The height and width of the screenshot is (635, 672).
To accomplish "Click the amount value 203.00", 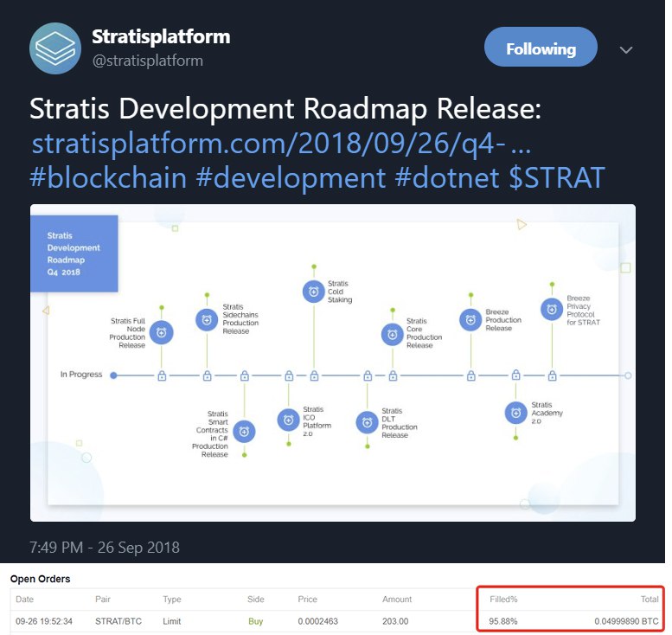I will (395, 621).
